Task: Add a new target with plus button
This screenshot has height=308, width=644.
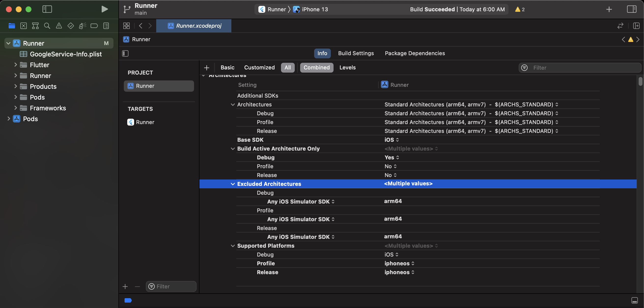Action: [125, 286]
